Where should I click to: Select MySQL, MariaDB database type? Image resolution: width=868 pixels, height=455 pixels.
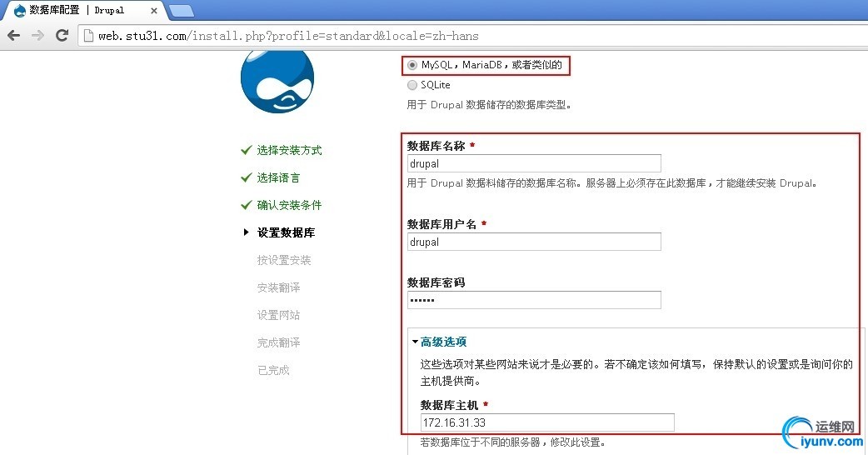pyautogui.click(x=412, y=65)
